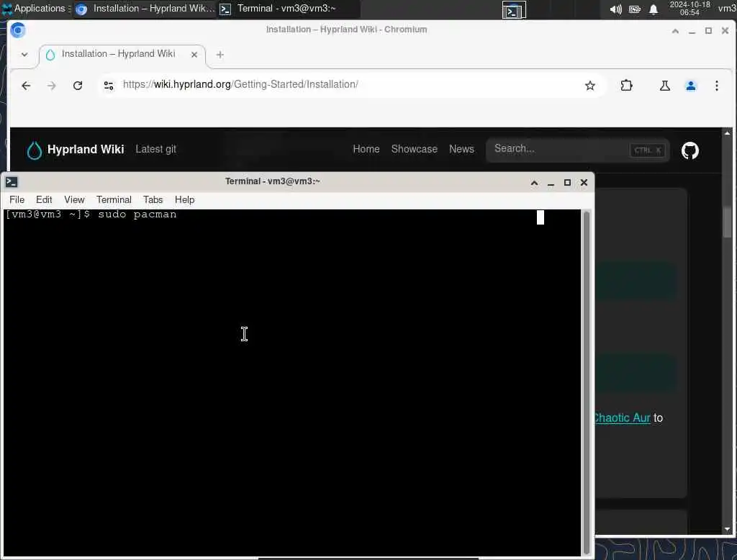Open the volume control in system tray
The width and height of the screenshot is (737, 560).
(615, 9)
